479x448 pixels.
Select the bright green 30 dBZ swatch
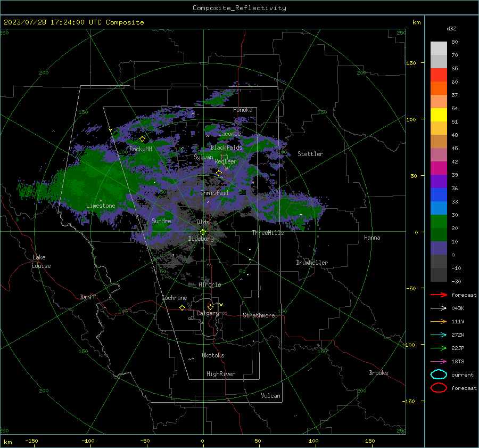(439, 222)
